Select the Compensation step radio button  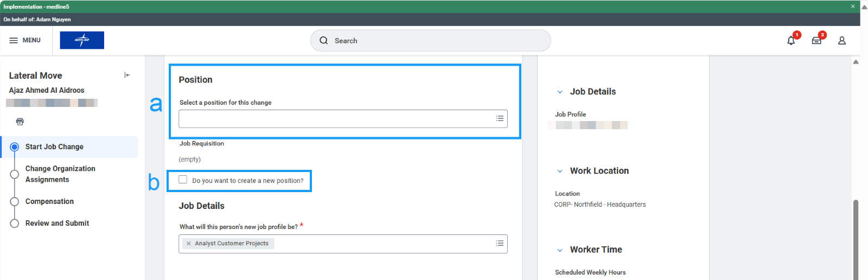(15, 201)
